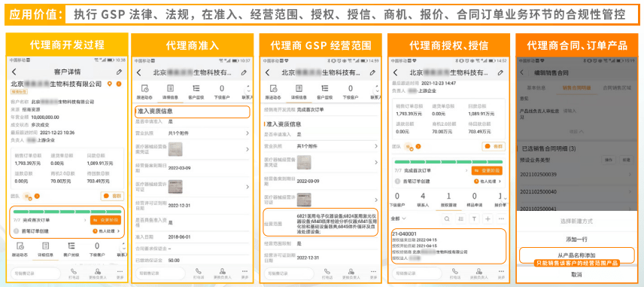Tap more dots in 授权管理 toolbar

click(501, 218)
